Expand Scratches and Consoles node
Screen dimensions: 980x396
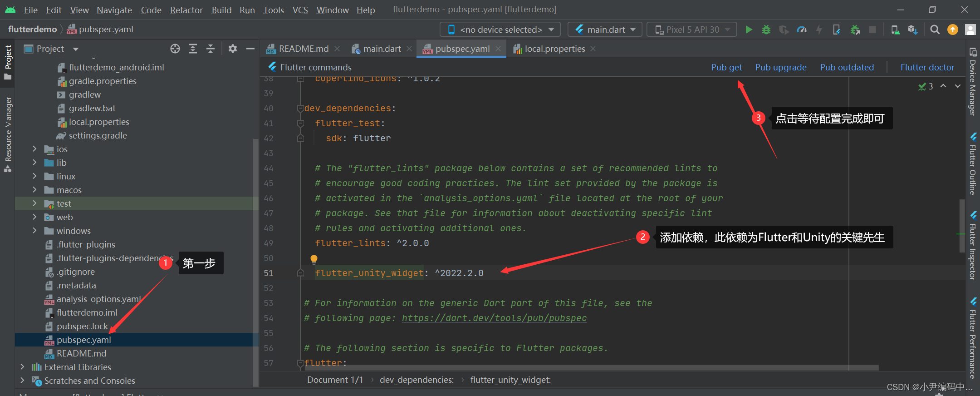22,381
